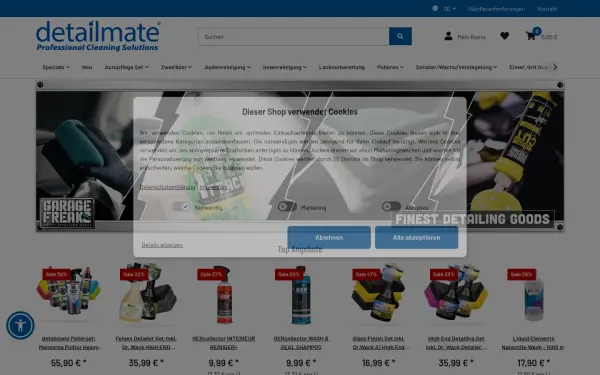Image resolution: width=600 pixels, height=375 pixels.
Task: Open the Neu menu item
Action: [87, 67]
